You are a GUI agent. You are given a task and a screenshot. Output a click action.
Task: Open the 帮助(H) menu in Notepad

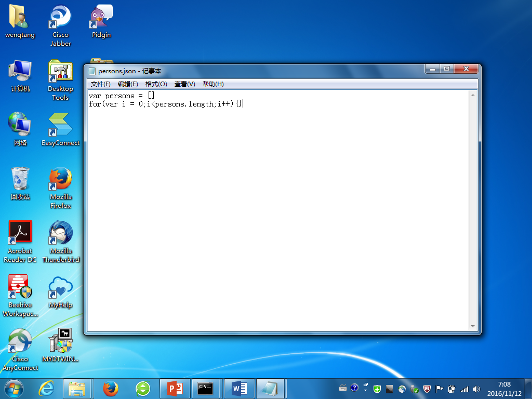212,84
